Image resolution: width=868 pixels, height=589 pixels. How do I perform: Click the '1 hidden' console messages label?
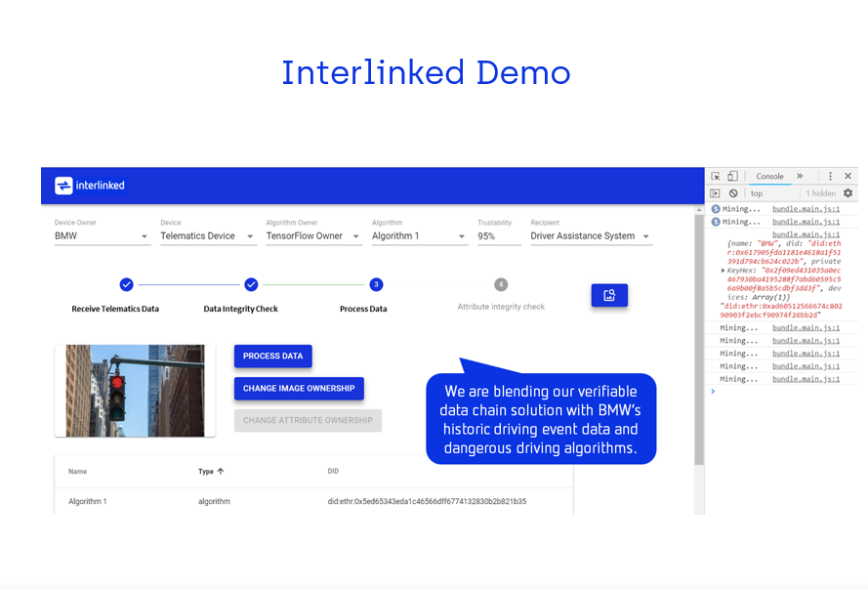[820, 193]
